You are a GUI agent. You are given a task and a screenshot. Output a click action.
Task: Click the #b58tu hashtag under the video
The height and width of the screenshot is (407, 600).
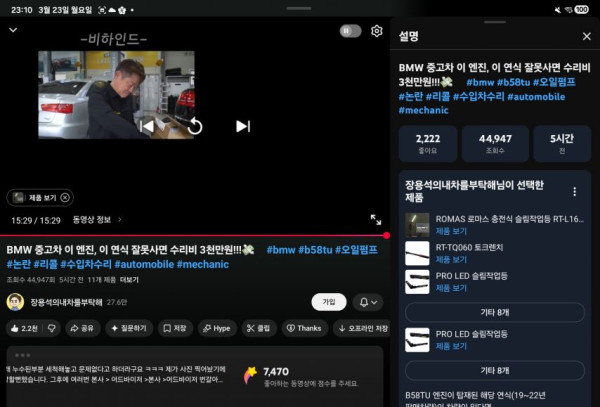tap(315, 250)
